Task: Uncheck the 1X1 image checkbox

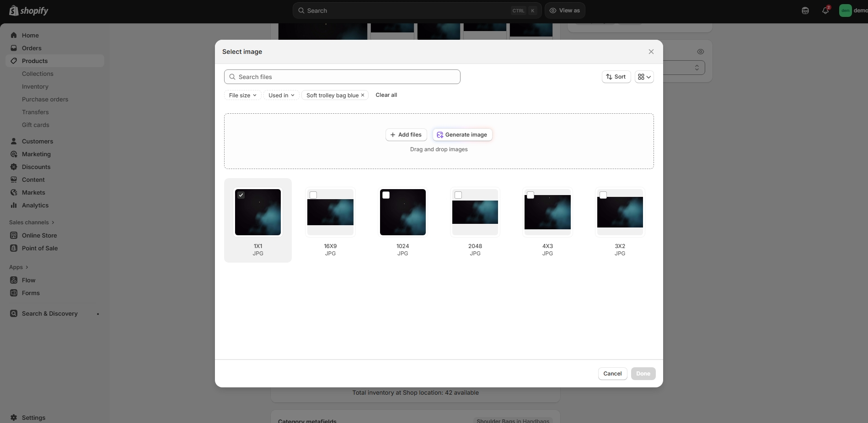Action: coord(241,195)
